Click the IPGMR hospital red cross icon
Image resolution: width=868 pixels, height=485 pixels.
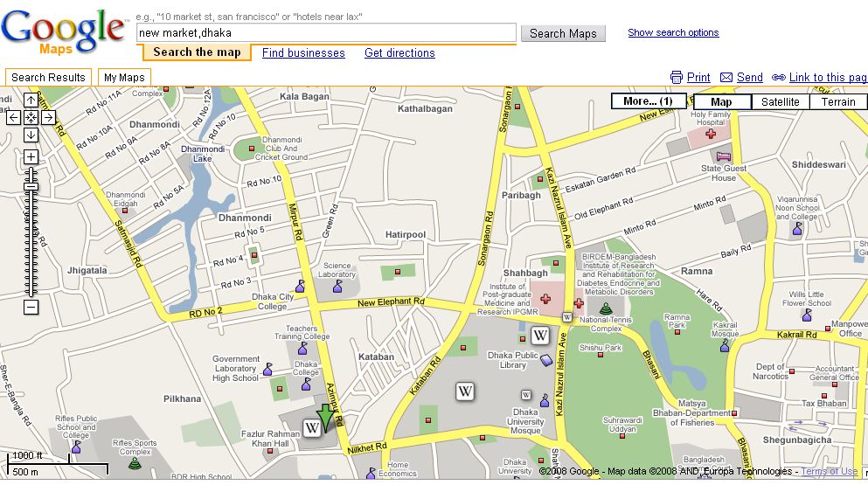pyautogui.click(x=545, y=299)
